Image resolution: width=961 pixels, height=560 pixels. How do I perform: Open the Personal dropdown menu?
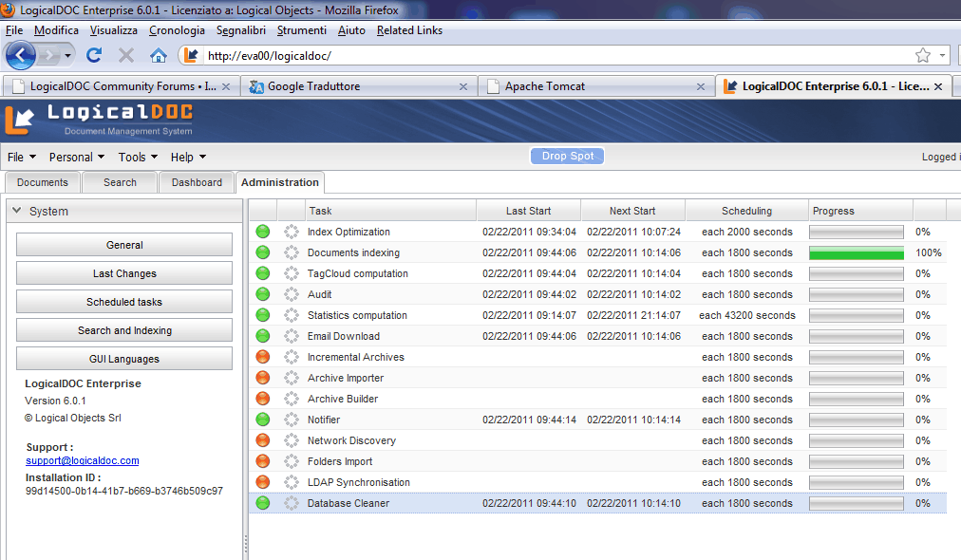click(x=77, y=157)
